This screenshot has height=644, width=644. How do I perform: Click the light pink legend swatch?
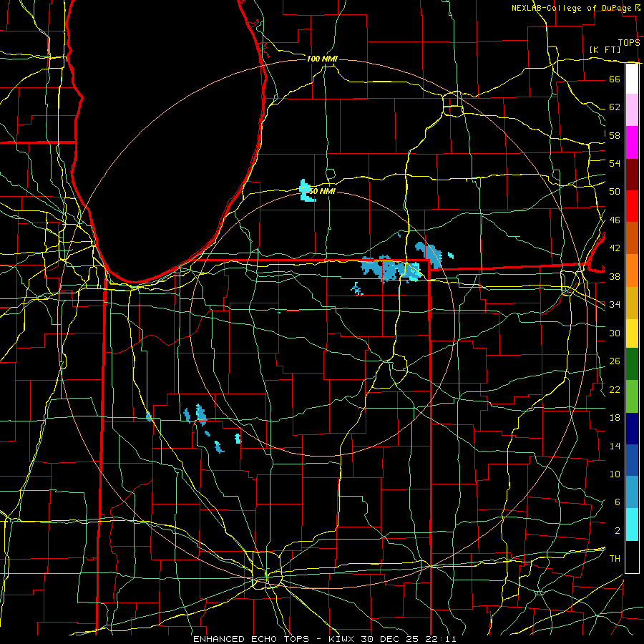point(632,110)
